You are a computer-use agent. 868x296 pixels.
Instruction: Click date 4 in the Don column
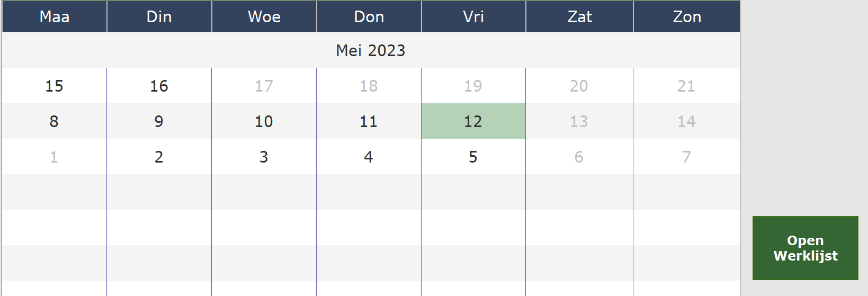tap(369, 157)
